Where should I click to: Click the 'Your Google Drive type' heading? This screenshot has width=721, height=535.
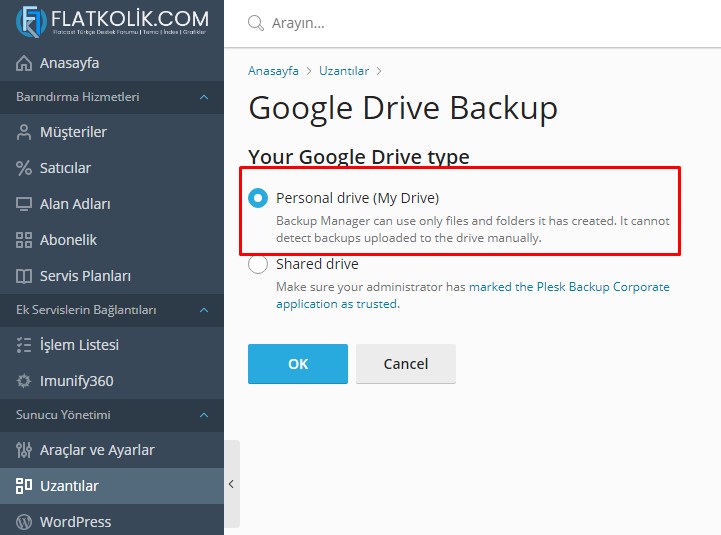tap(359, 157)
